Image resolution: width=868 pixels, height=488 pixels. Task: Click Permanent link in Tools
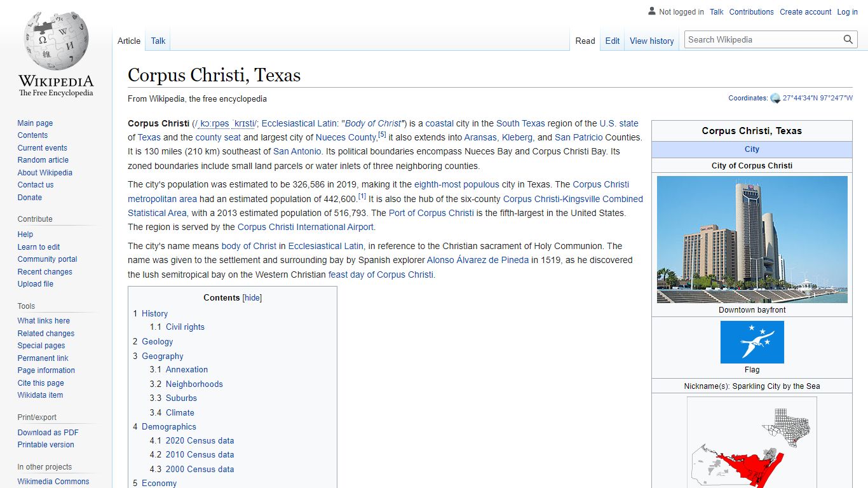click(43, 358)
